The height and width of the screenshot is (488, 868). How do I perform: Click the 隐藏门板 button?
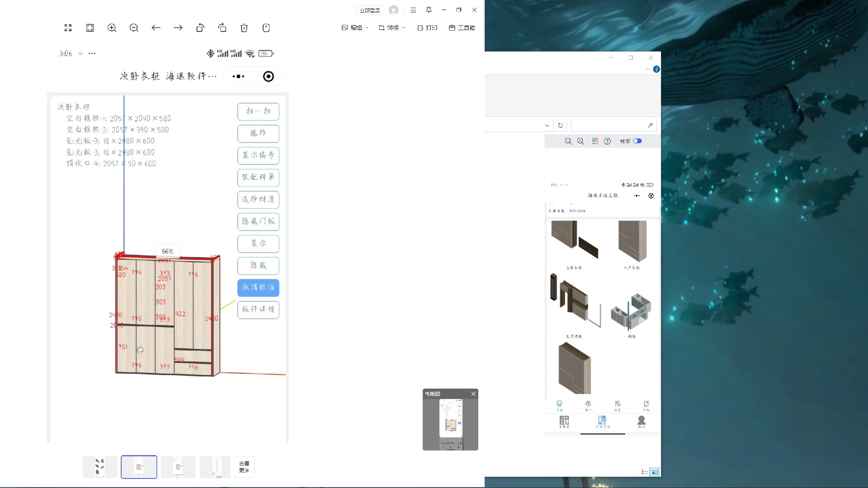point(258,221)
